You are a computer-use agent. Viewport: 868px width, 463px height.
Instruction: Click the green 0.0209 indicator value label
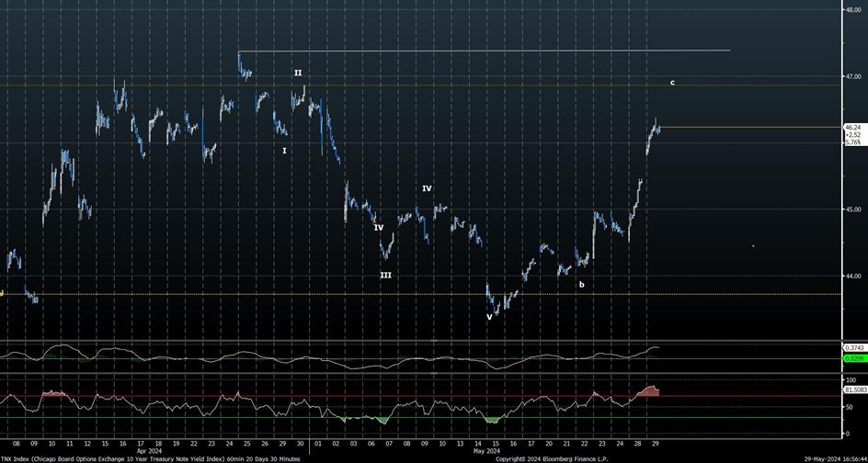[x=854, y=359]
